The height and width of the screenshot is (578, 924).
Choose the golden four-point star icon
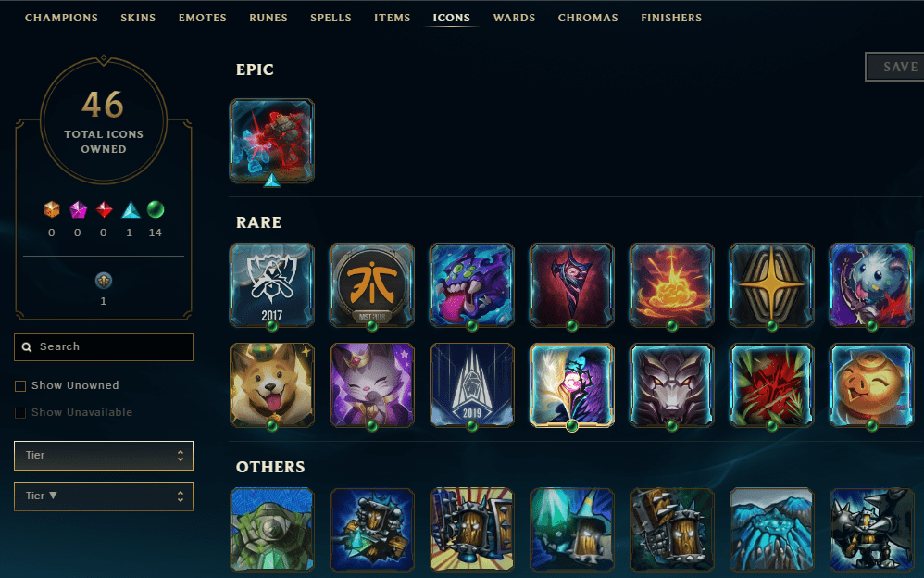[x=772, y=285]
